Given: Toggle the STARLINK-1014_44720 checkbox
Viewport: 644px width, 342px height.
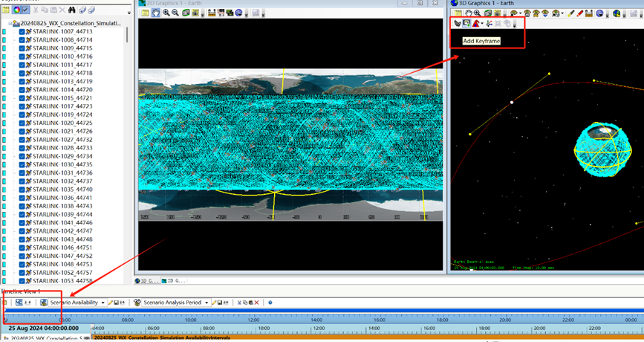Looking at the screenshot, I should tap(22, 90).
